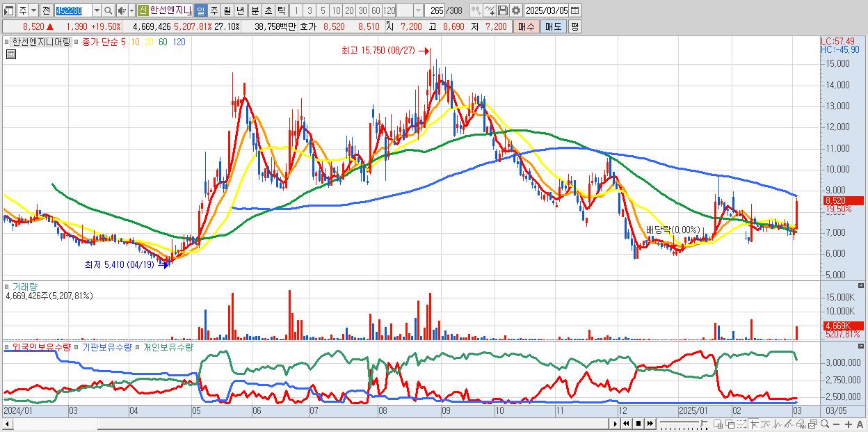Viewport: 868px width, 432px height.
Task: Open the calendar date picker icon
Action: (x=574, y=10)
